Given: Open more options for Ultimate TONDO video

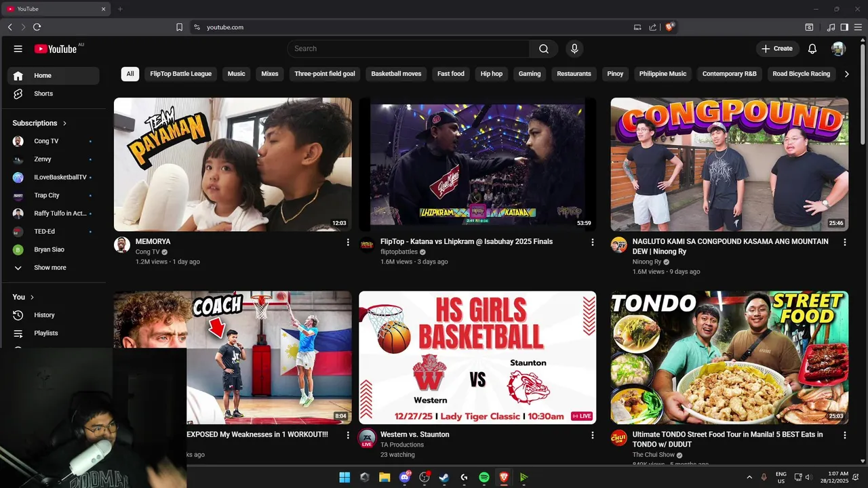Looking at the screenshot, I should click(844, 435).
